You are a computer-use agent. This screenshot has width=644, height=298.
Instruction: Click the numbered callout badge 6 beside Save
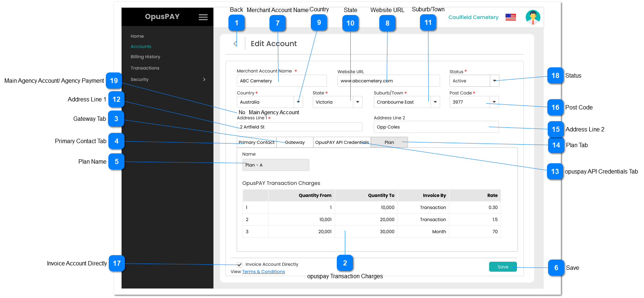coord(556,268)
